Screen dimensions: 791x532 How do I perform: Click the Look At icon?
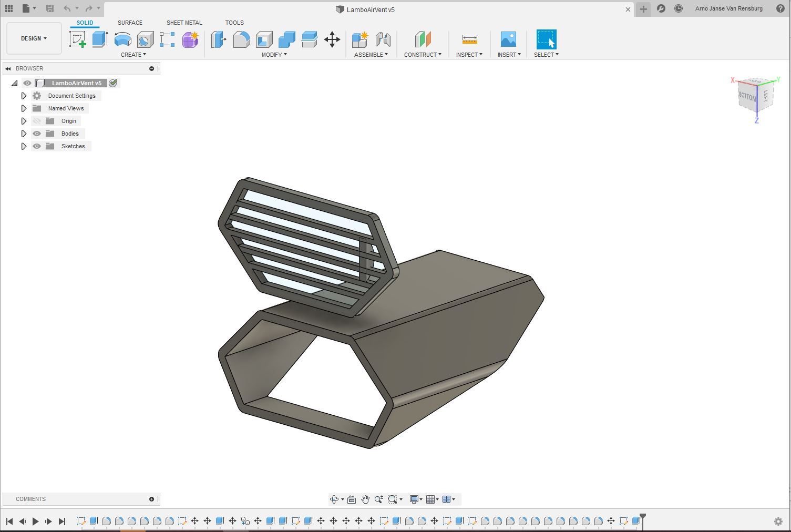click(352, 499)
